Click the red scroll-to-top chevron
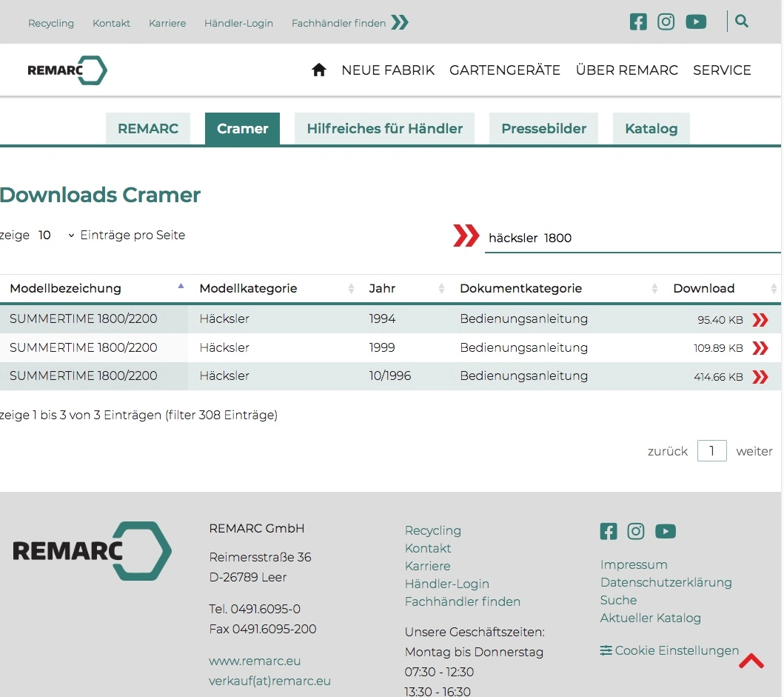The width and height of the screenshot is (784, 697). [x=751, y=661]
